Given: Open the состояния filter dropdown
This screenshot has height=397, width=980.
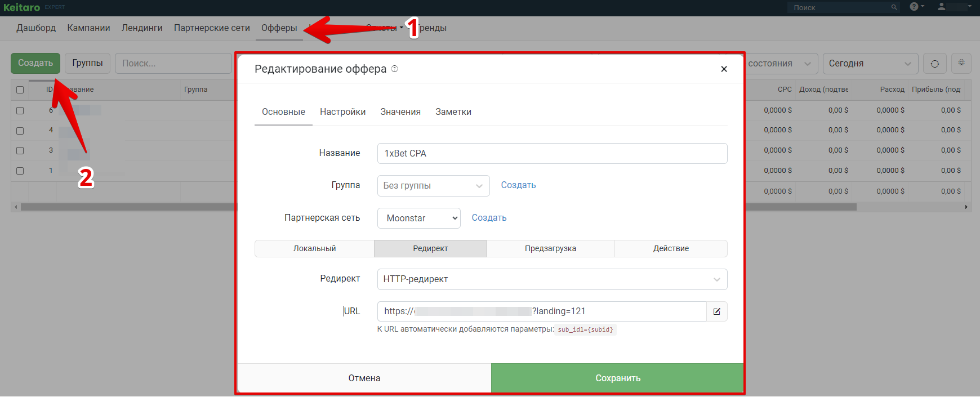Looking at the screenshot, I should [x=781, y=64].
